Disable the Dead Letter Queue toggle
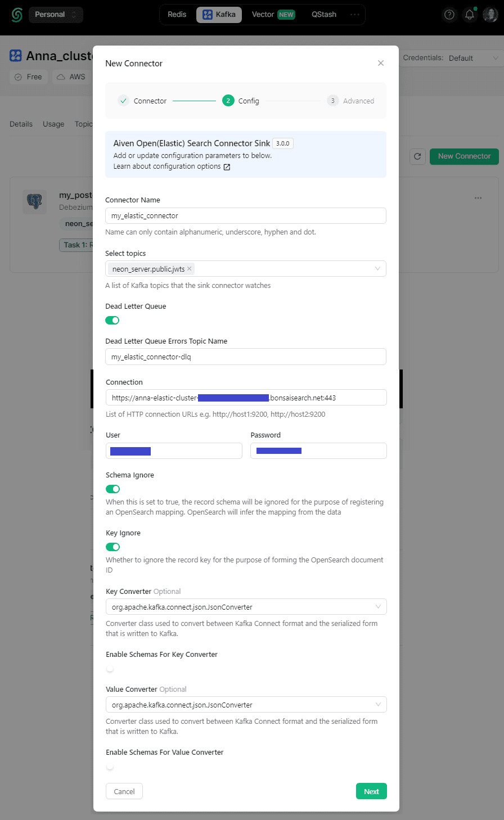The height and width of the screenshot is (820, 504). pos(112,321)
